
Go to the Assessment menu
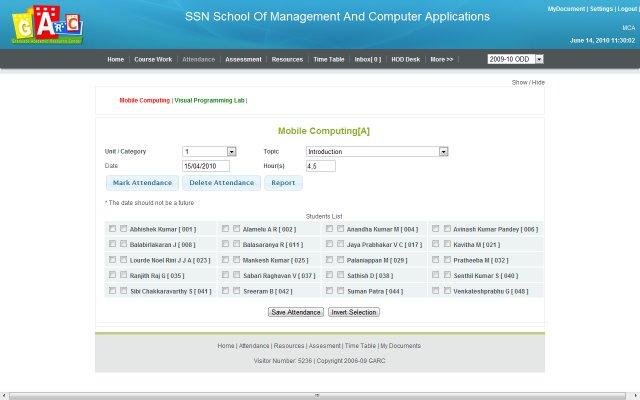[x=243, y=60]
